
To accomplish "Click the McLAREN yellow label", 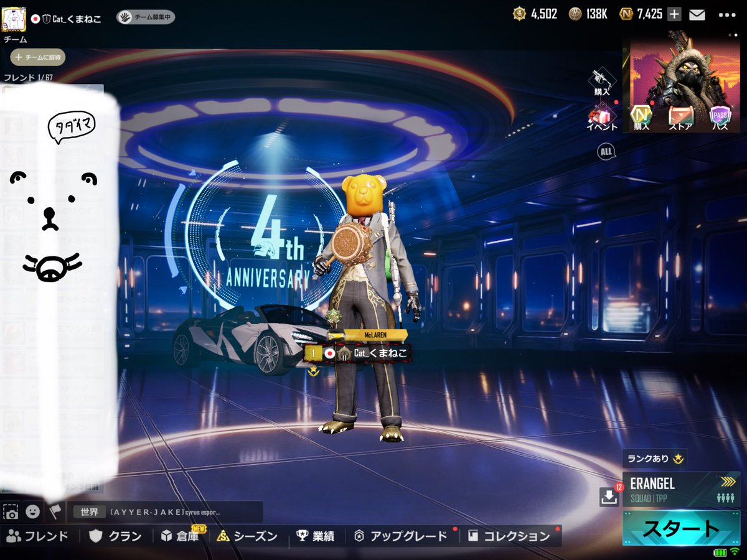I will pos(375,335).
